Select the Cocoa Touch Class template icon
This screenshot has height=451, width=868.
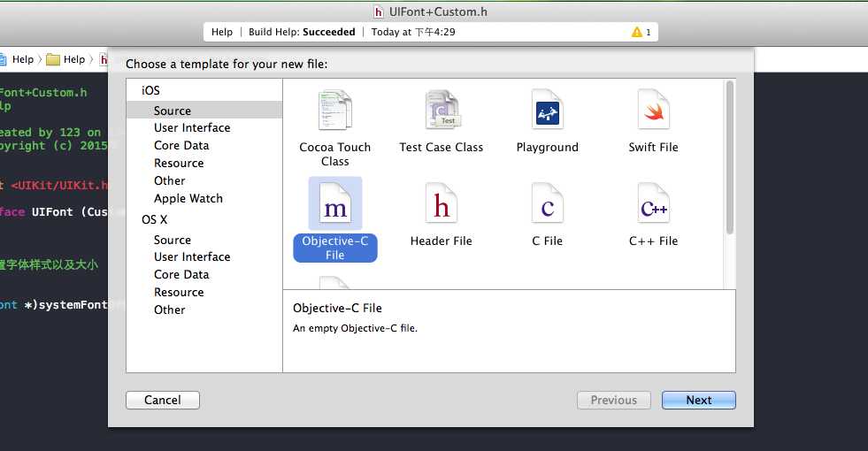point(335,111)
